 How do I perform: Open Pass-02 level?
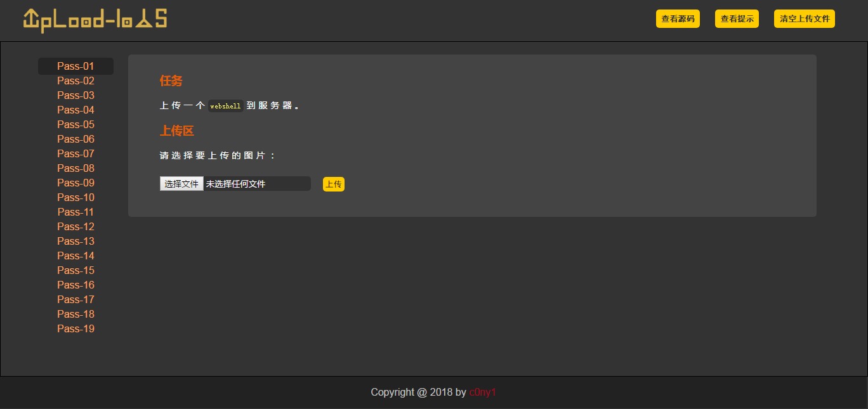click(x=76, y=81)
